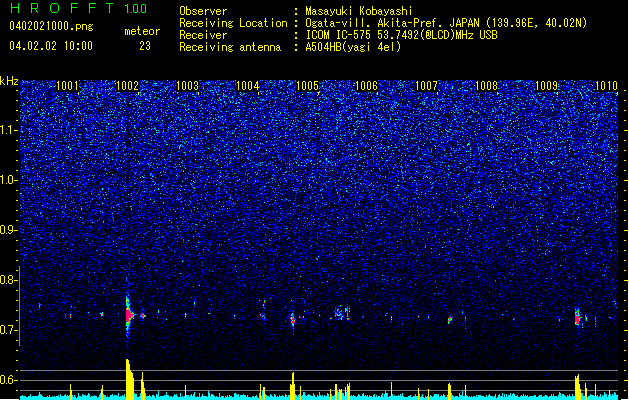The height and width of the screenshot is (400, 629).
Task: Click the 1001 time marker
Action: point(67,86)
